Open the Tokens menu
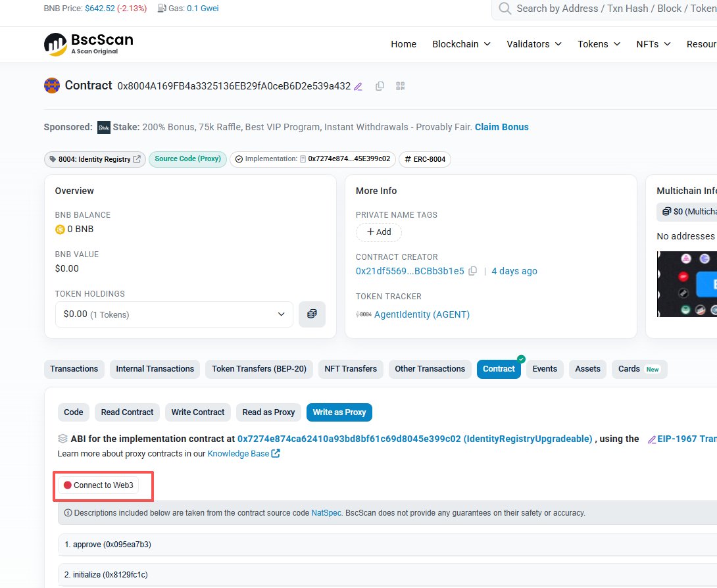Image resolution: width=717 pixels, height=588 pixels. point(599,44)
